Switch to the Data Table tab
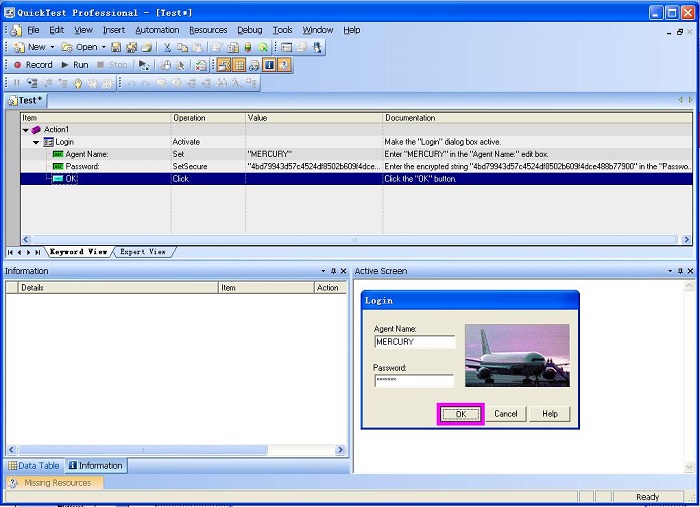Image resolution: width=700 pixels, height=507 pixels. tap(34, 465)
